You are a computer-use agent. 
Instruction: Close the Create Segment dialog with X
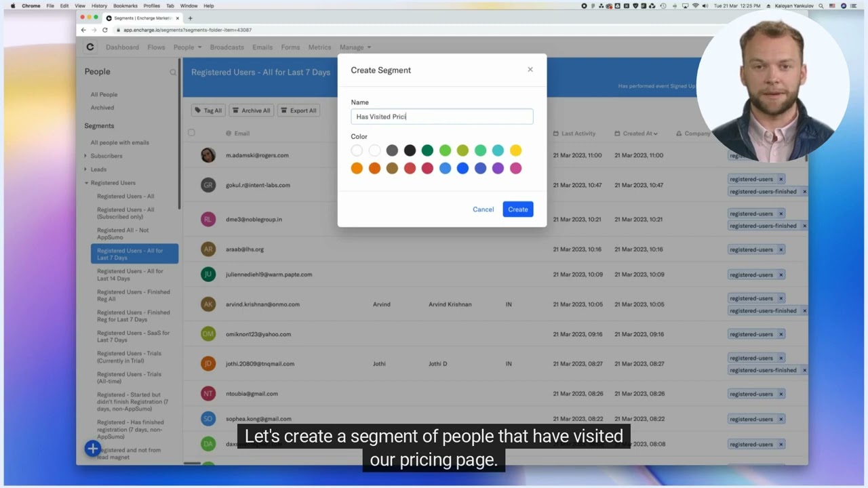tap(530, 69)
